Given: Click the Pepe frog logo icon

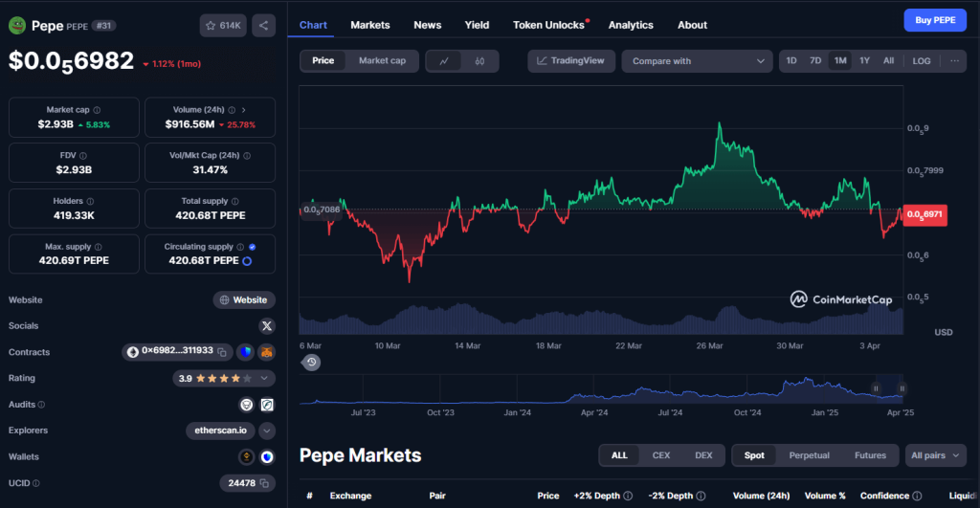Looking at the screenshot, I should click(x=17, y=26).
